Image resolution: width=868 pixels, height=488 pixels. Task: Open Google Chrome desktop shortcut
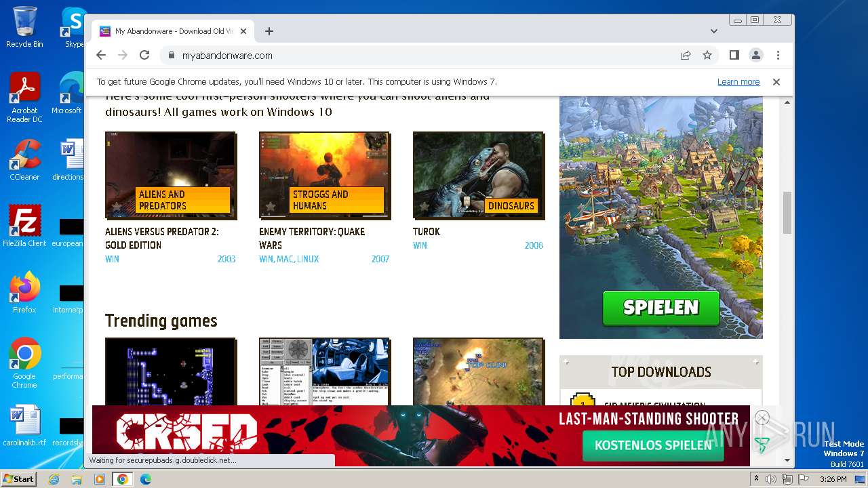[x=24, y=363]
